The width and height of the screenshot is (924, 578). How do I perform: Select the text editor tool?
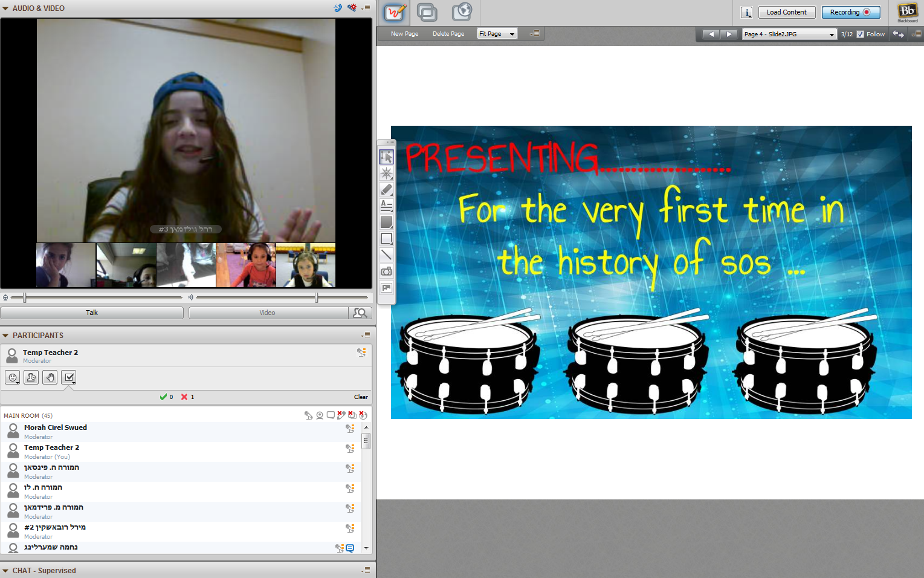click(387, 206)
